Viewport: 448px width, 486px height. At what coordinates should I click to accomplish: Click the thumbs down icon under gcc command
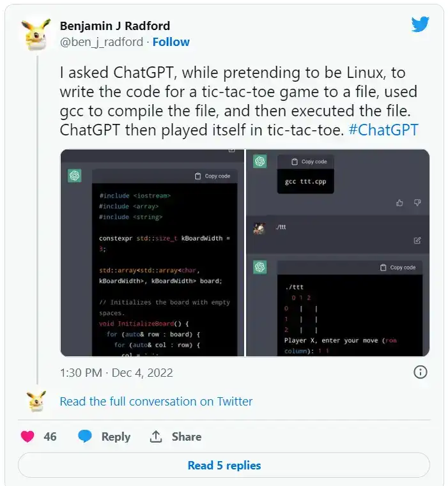point(417,203)
